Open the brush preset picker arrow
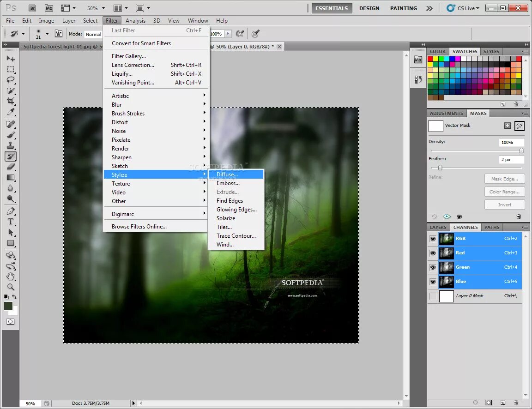 47,34
